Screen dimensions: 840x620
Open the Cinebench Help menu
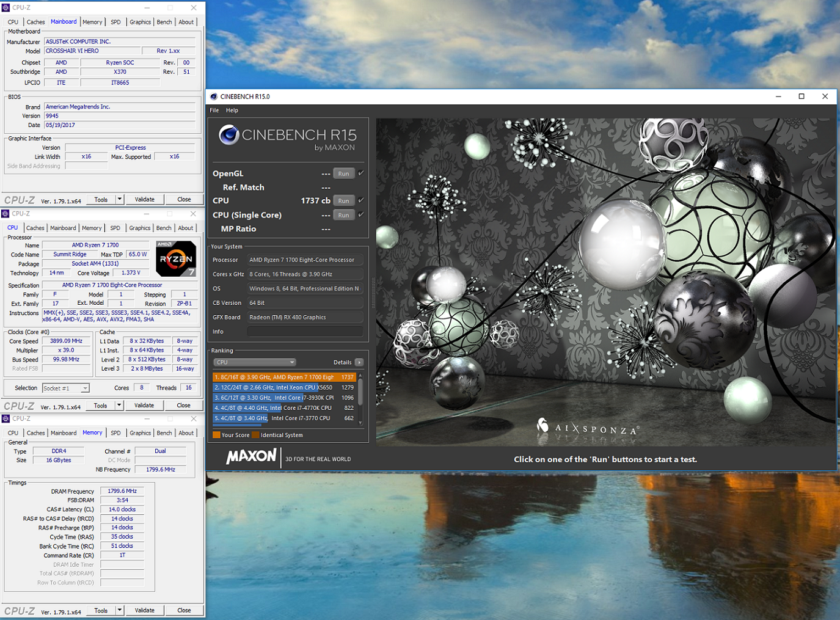point(232,111)
